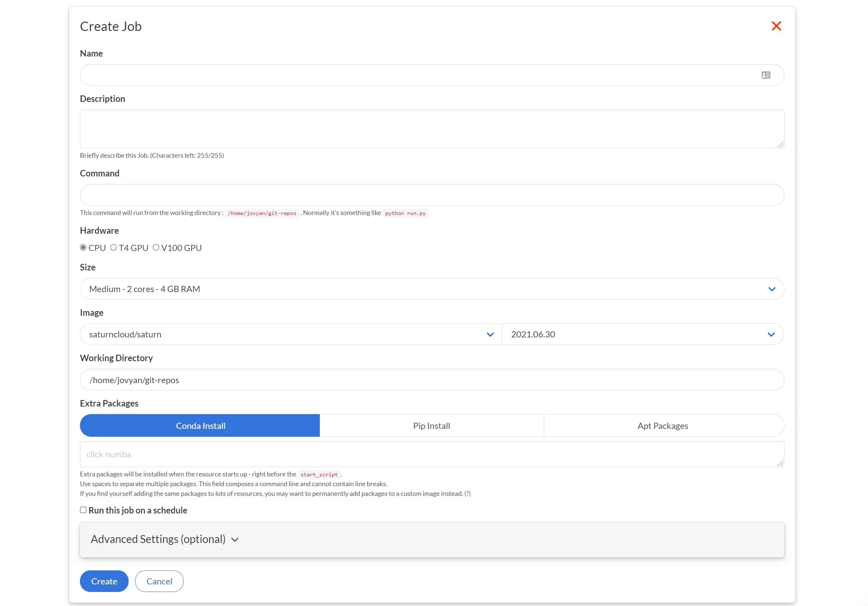Expand Advanced Settings (optional) section
The width and height of the screenshot is (868, 606).
[x=432, y=540]
